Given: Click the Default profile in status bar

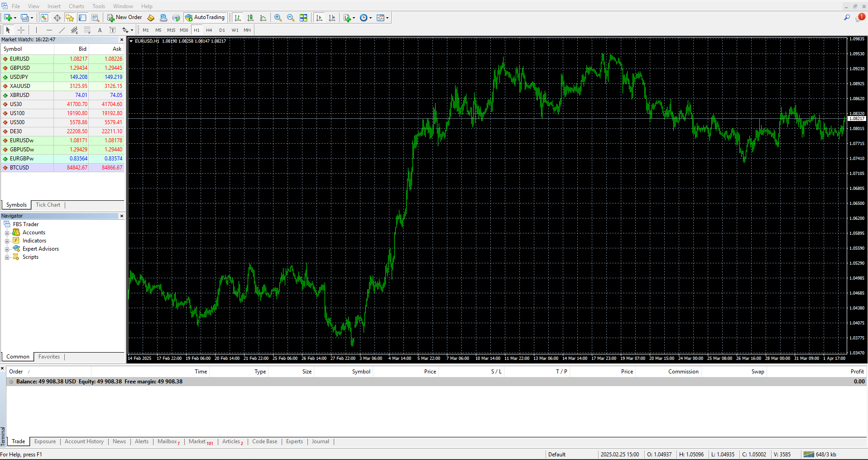Looking at the screenshot, I should (557, 455).
